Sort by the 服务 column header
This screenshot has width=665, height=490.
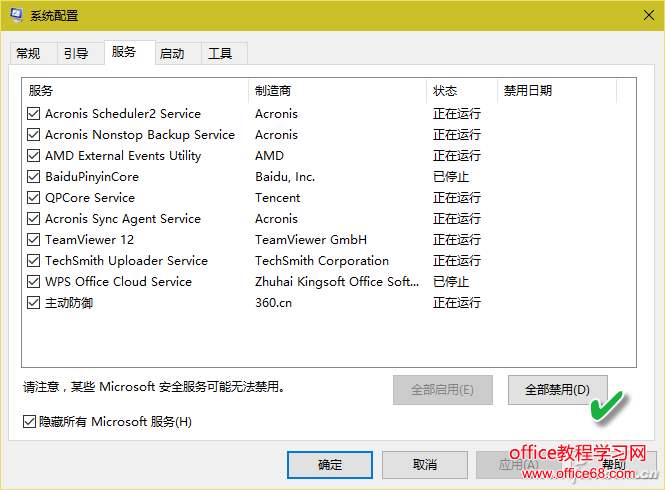tap(135, 90)
